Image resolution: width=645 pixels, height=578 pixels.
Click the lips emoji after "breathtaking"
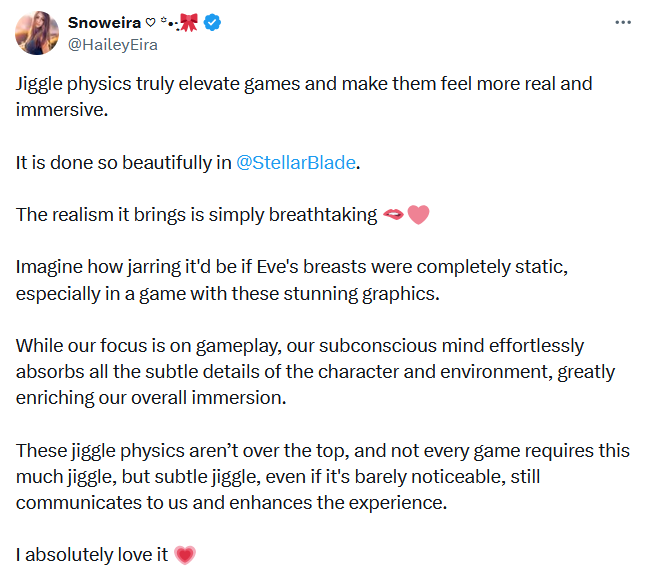pyautogui.click(x=393, y=214)
